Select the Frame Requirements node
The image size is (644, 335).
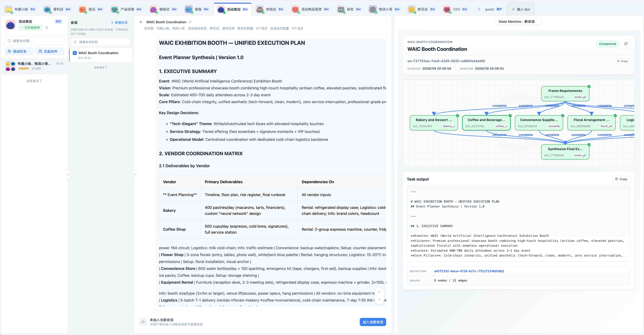tap(565, 94)
